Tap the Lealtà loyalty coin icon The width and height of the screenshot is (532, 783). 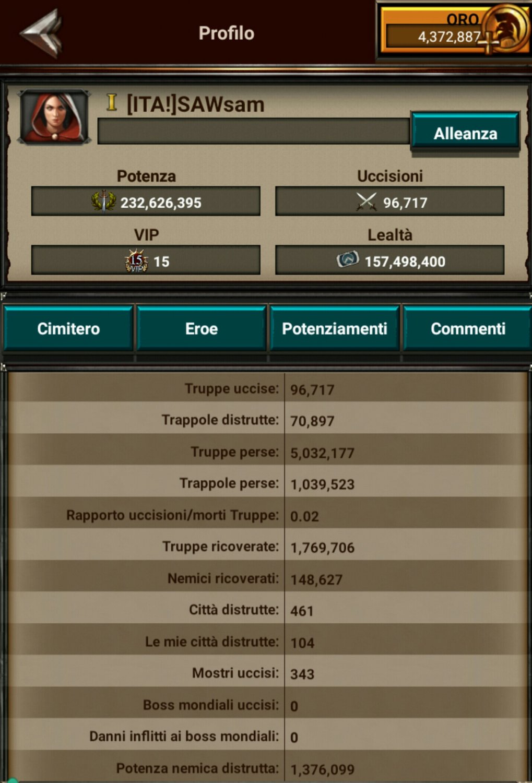[x=348, y=259]
